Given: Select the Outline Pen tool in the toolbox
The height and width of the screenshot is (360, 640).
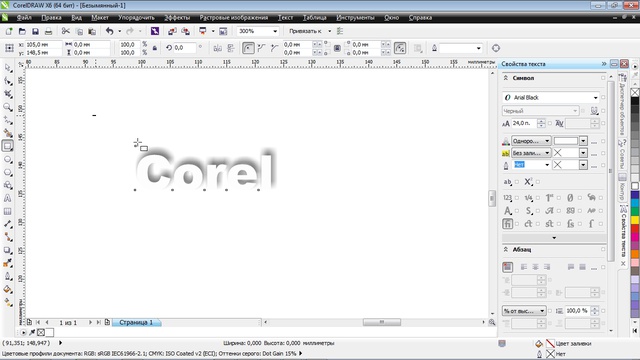Looking at the screenshot, I should [x=8, y=276].
